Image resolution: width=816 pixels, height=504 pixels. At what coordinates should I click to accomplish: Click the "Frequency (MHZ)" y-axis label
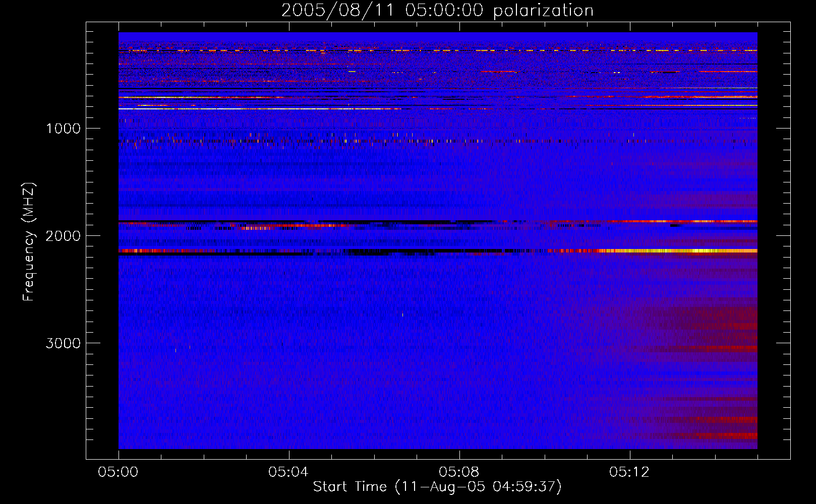[x=29, y=242]
